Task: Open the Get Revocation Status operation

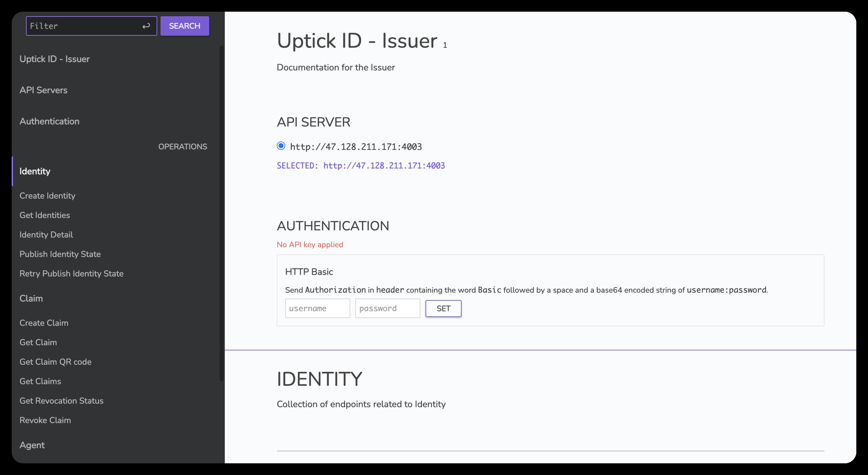Action: tap(62, 401)
